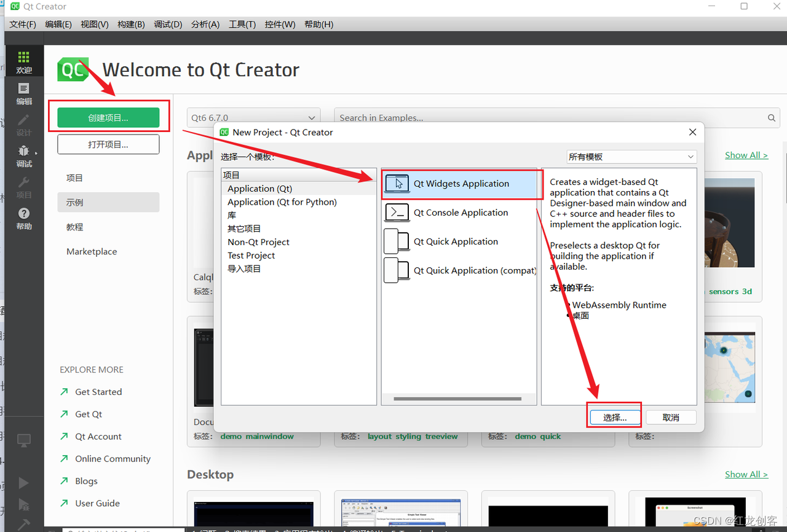This screenshot has height=532, width=787.
Task: Open the Online Community link
Action: click(x=113, y=459)
